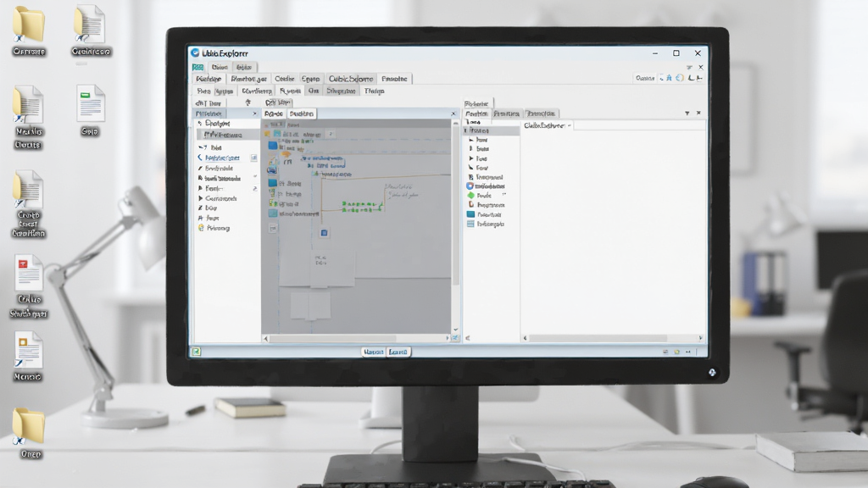
Task: Select the yellow globe icon in left tree
Action: [201, 228]
